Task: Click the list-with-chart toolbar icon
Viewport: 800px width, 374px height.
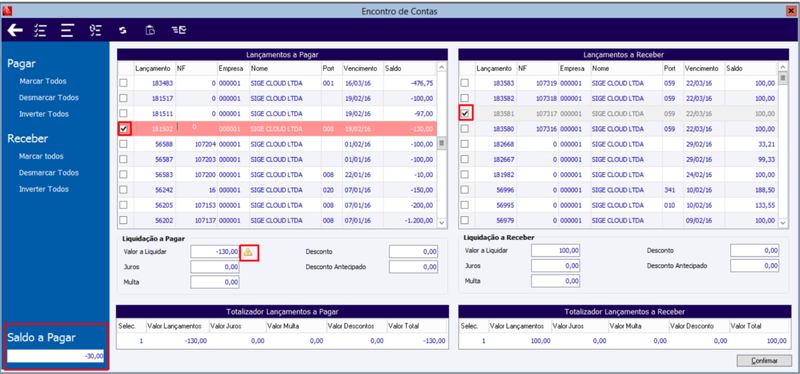Action: click(179, 31)
